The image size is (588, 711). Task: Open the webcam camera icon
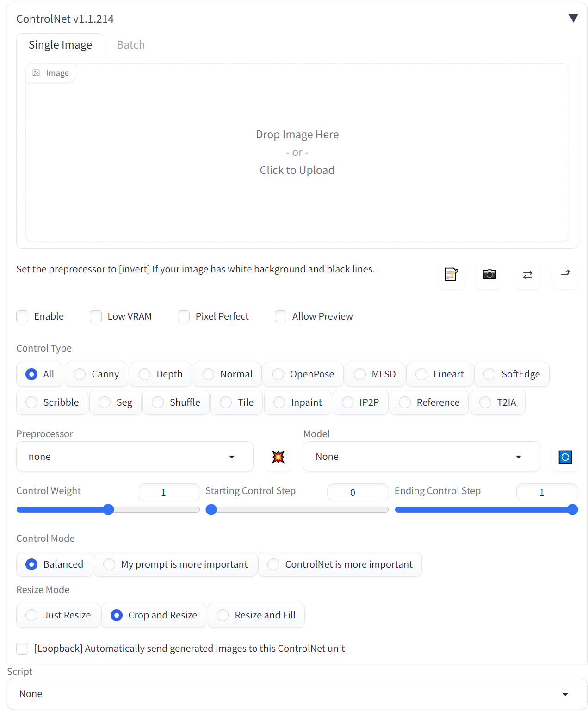(x=489, y=274)
